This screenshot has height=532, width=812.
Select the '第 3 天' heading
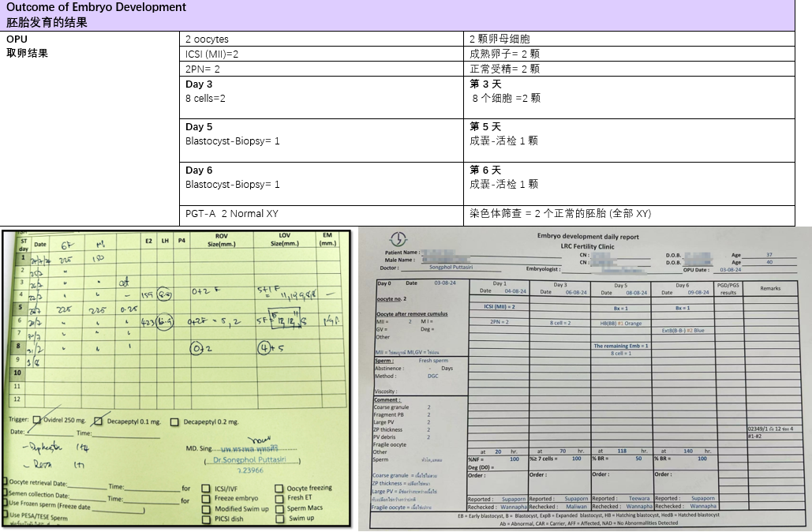(x=485, y=84)
